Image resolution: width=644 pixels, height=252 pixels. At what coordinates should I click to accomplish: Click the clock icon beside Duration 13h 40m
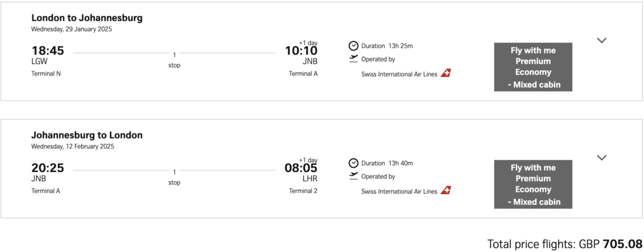click(x=354, y=163)
